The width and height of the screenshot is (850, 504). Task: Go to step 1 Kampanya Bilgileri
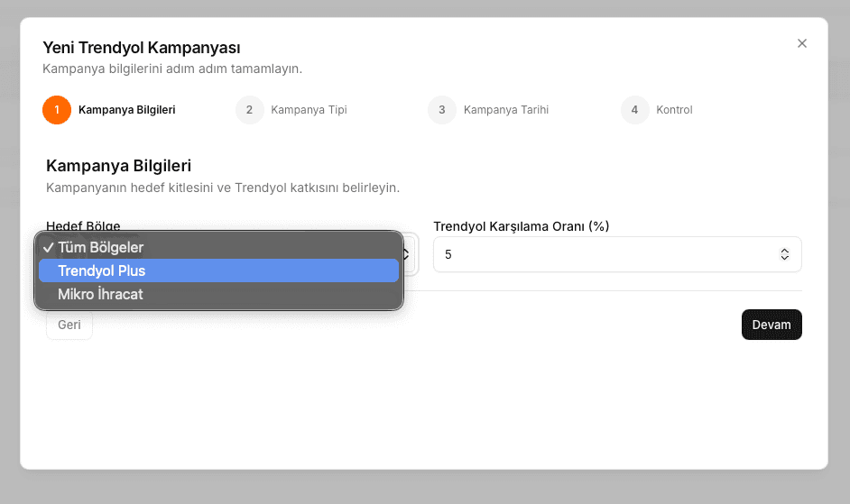[109, 110]
